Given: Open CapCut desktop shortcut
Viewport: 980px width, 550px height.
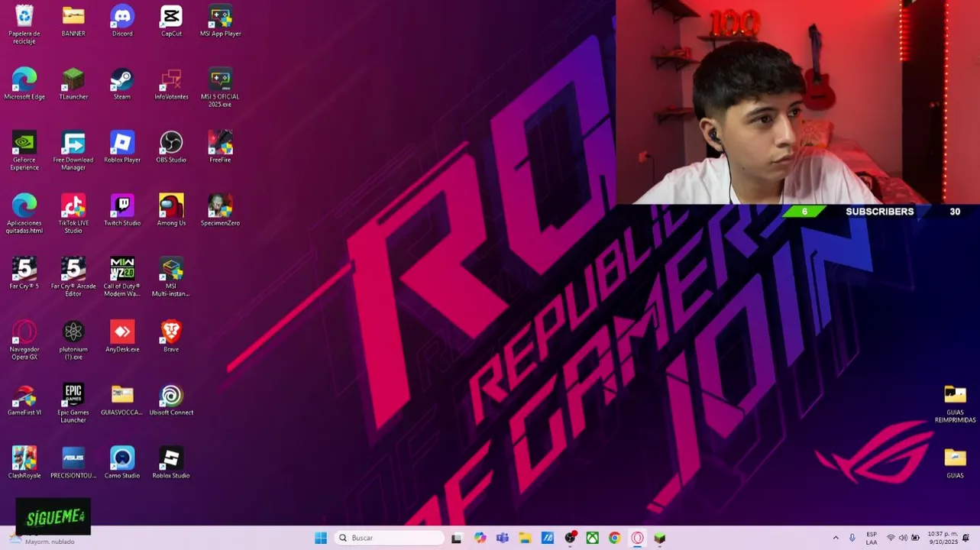Looking at the screenshot, I should (171, 21).
